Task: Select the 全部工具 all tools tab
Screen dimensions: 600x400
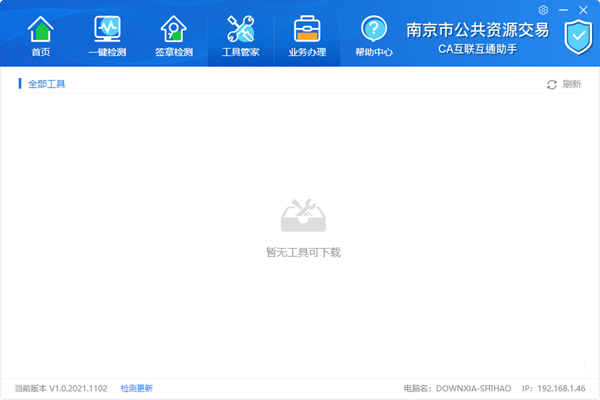Action: 46,84
